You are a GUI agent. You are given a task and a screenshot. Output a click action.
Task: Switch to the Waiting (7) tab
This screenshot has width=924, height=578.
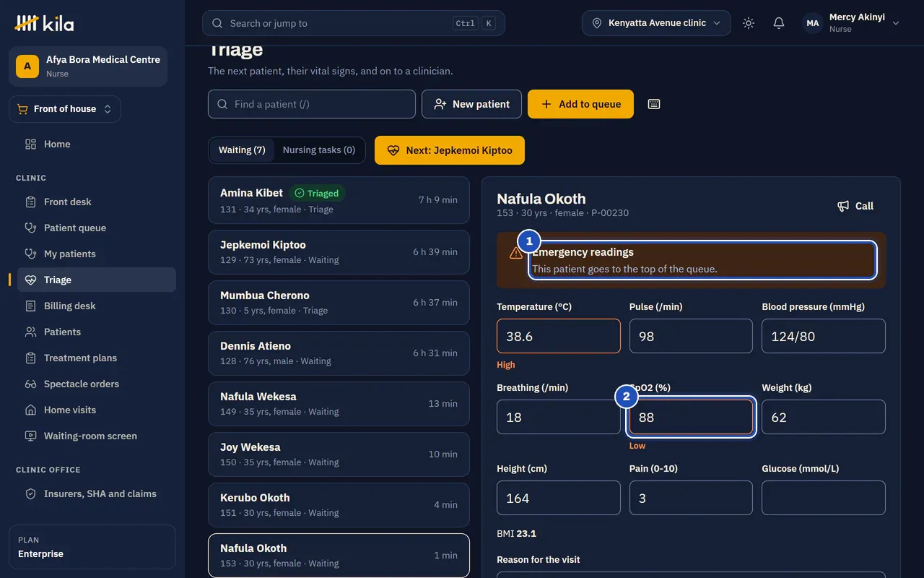pyautogui.click(x=242, y=150)
